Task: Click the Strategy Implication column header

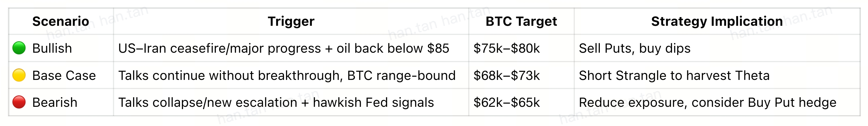Action: point(717,21)
